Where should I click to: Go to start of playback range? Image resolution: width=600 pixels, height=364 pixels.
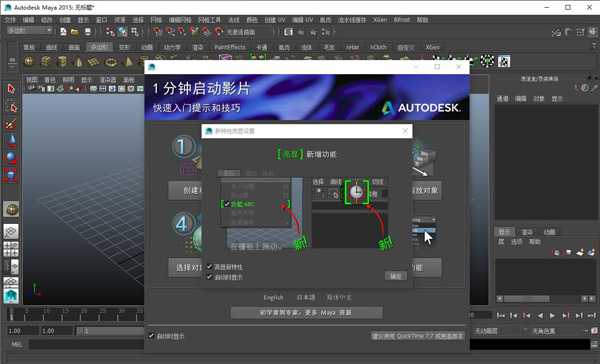[x=501, y=315]
